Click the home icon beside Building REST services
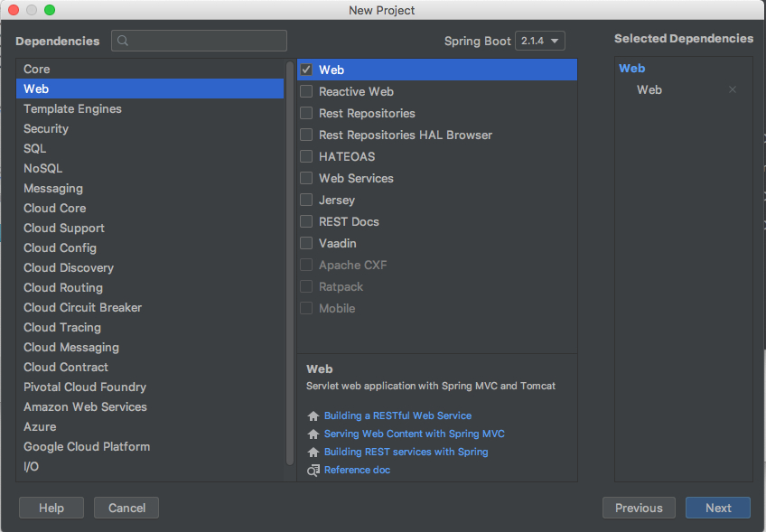This screenshot has width=766, height=532. [313, 453]
